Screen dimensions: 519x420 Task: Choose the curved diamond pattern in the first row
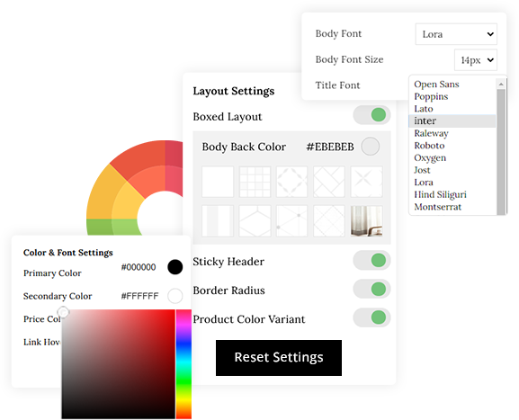click(x=292, y=182)
